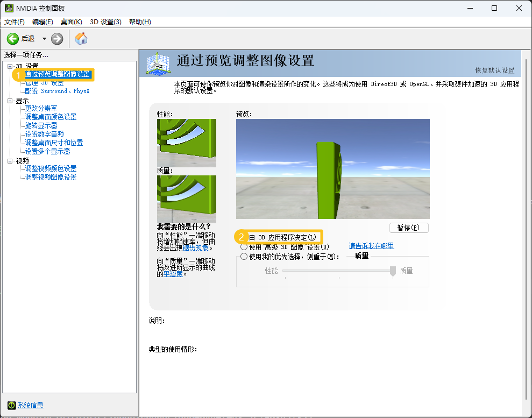Close the NVIDIA control panel window
This screenshot has height=418, width=532.
tap(519, 8)
